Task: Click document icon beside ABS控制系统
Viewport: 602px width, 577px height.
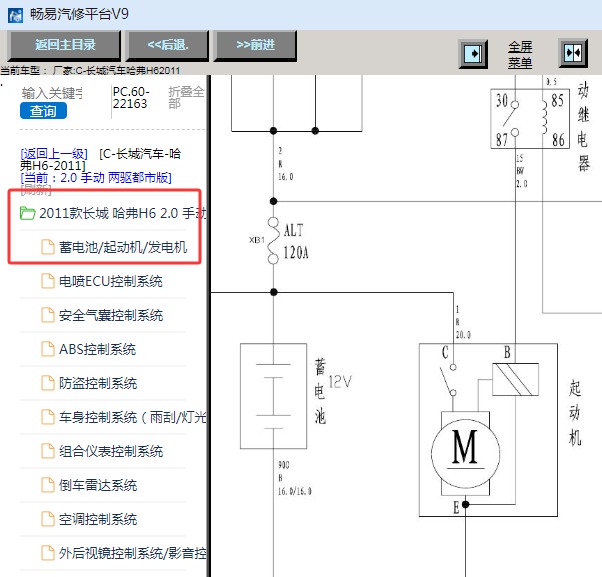Action: tap(48, 349)
